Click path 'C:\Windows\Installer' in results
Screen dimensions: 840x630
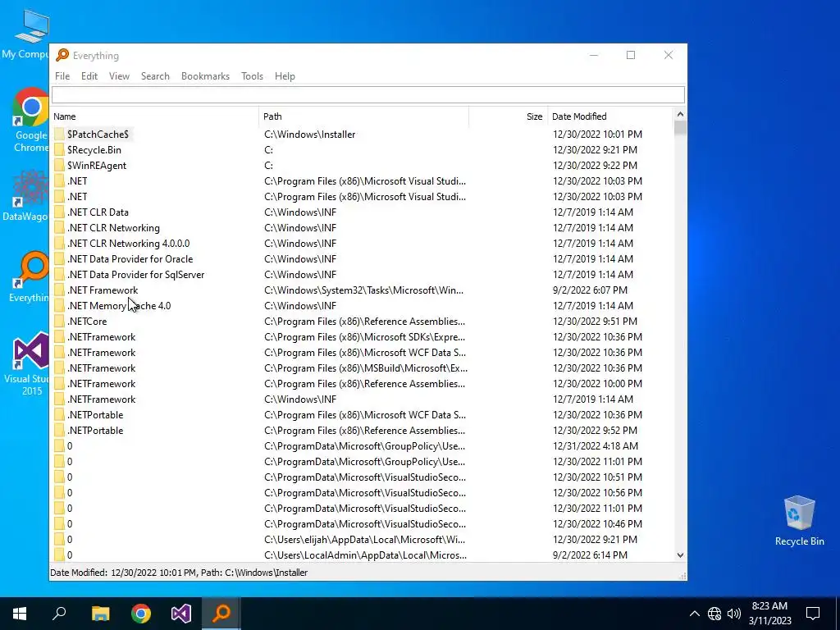pyautogui.click(x=309, y=135)
